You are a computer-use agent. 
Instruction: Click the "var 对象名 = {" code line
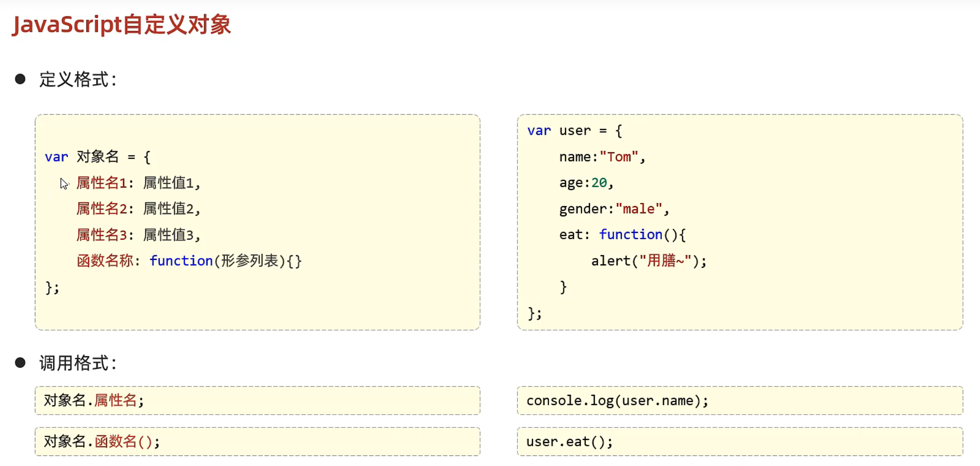point(97,157)
